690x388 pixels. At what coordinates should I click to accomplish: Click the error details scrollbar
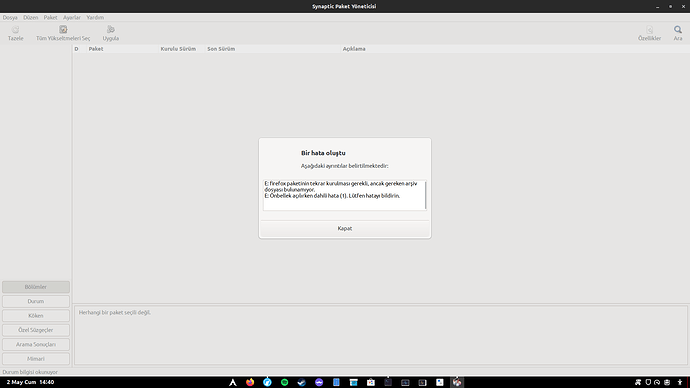(x=426, y=195)
